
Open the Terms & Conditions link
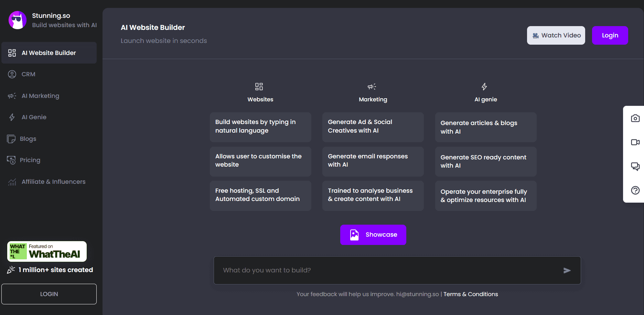(470, 294)
